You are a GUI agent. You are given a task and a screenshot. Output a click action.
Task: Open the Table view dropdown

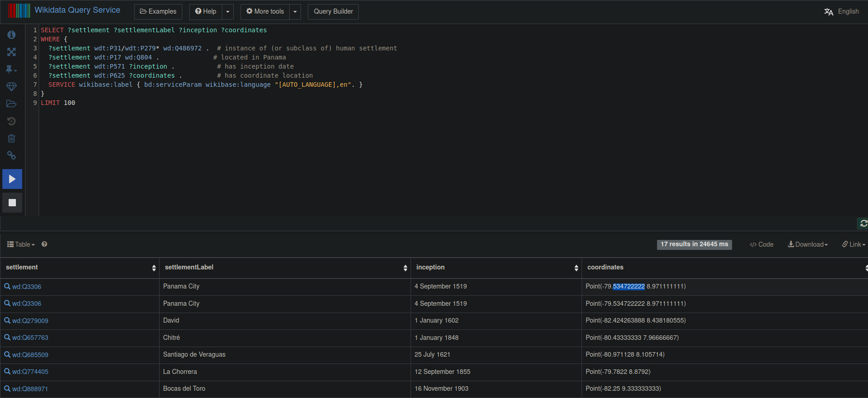click(21, 244)
